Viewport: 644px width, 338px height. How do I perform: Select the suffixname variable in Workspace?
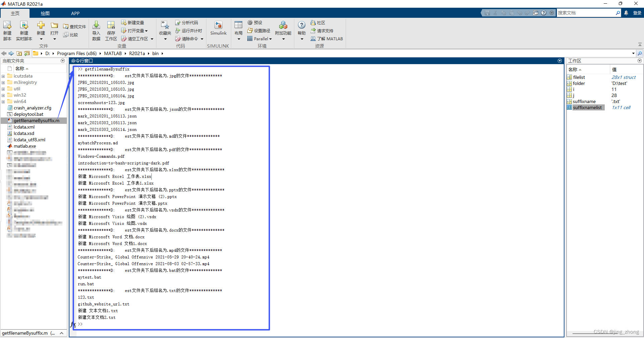pyautogui.click(x=584, y=101)
